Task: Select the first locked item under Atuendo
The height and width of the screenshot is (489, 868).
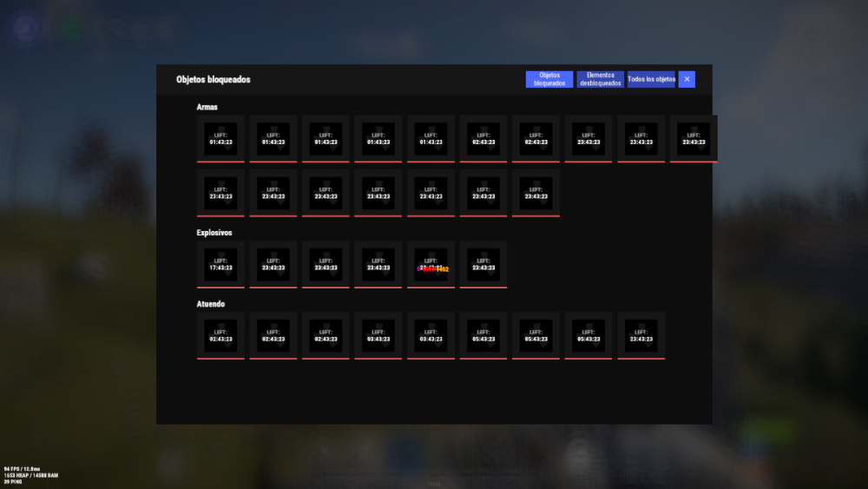Action: [x=220, y=335]
